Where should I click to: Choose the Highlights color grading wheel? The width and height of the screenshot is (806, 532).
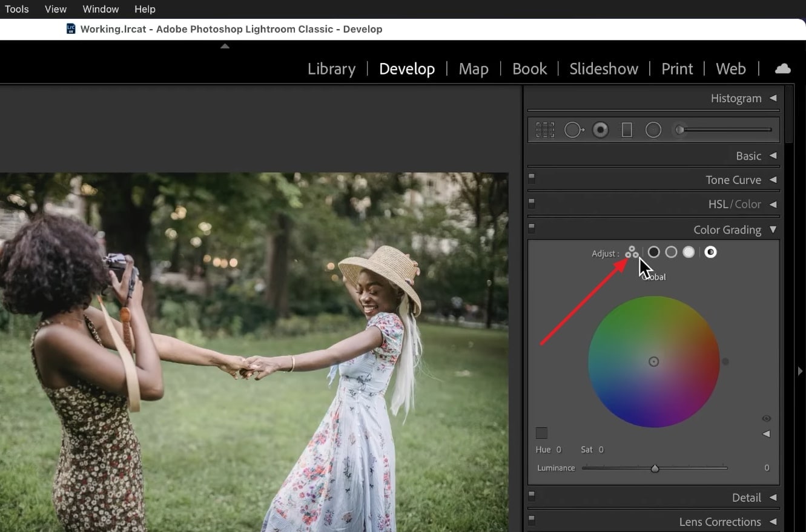coord(689,252)
